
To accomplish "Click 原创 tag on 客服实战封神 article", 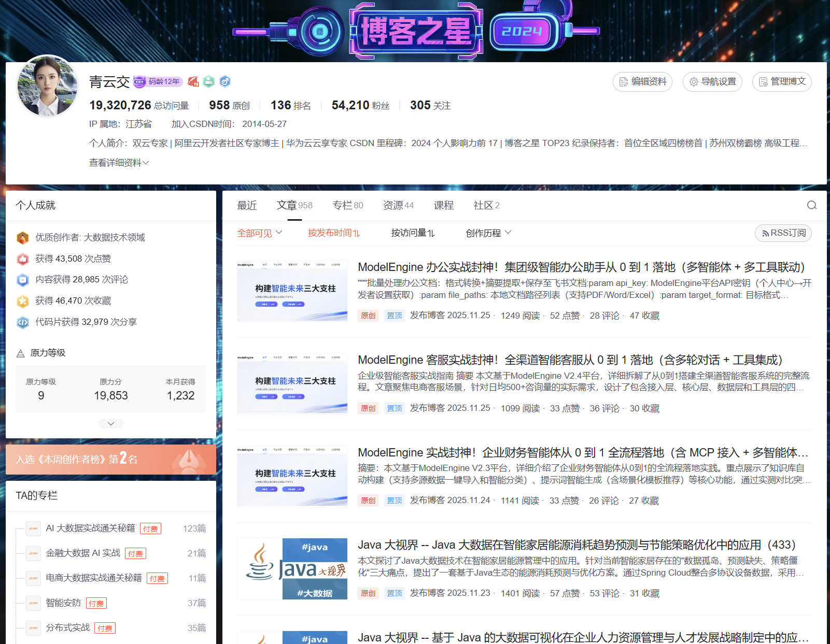I will point(368,408).
